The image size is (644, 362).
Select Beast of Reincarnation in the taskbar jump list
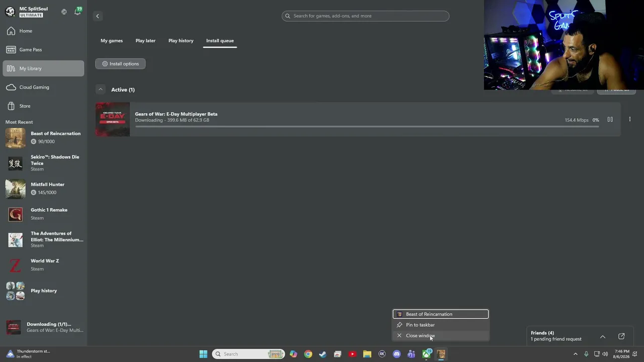click(x=441, y=314)
